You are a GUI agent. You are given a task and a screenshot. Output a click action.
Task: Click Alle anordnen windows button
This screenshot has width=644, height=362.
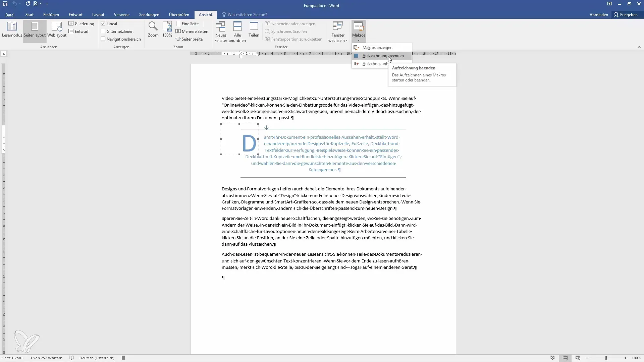click(x=237, y=32)
